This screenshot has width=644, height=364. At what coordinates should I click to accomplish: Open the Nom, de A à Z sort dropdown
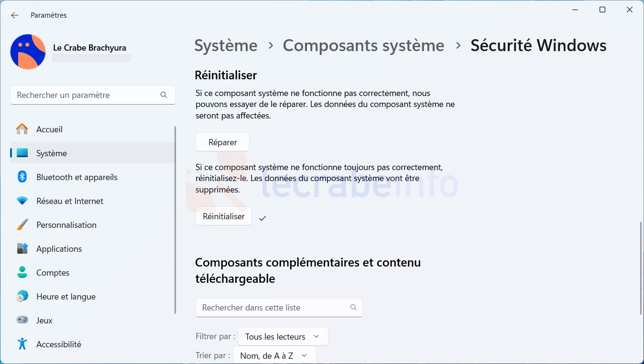pos(274,355)
